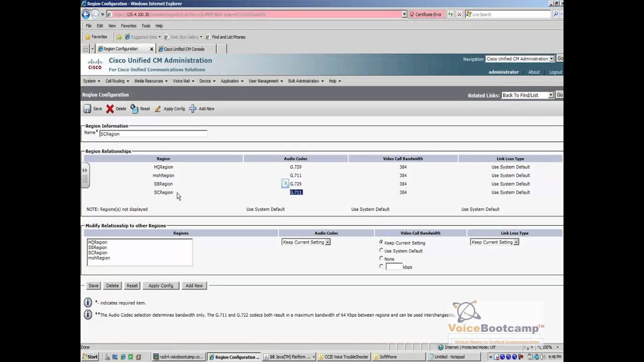Select the kbps video bandwidth radio
The image size is (644, 362).
pos(381,266)
